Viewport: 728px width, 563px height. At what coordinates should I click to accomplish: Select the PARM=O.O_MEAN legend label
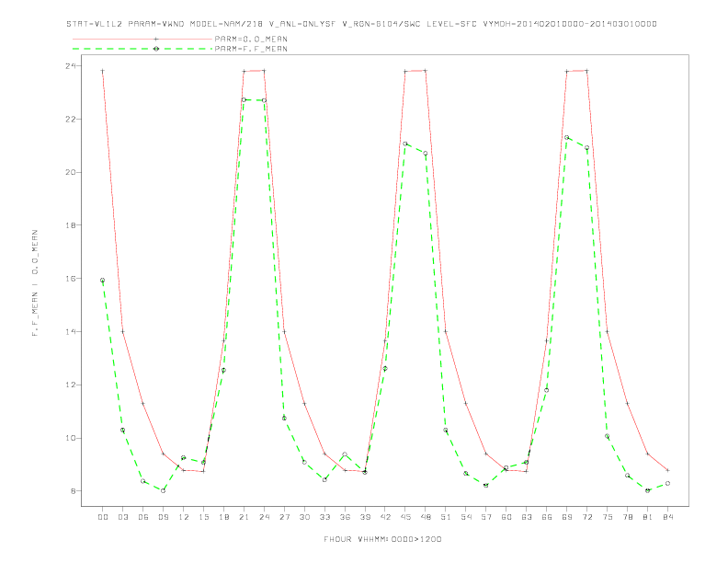point(251,39)
